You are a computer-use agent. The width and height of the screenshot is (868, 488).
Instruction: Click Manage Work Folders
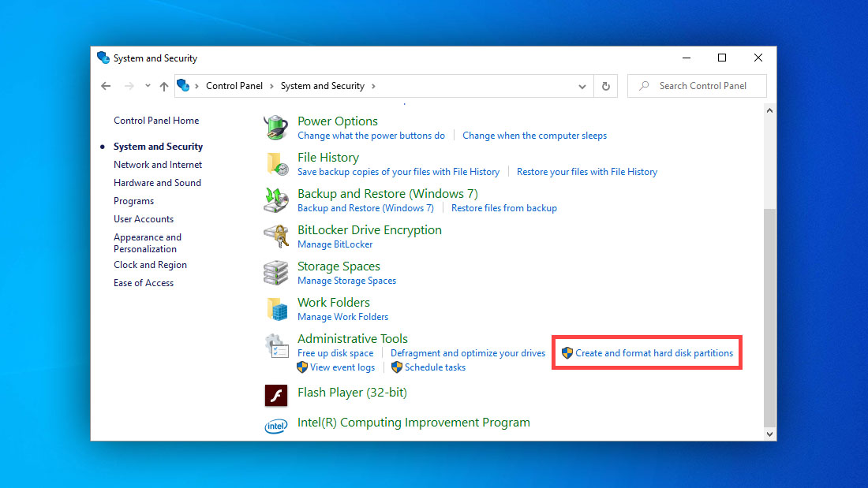coord(342,317)
